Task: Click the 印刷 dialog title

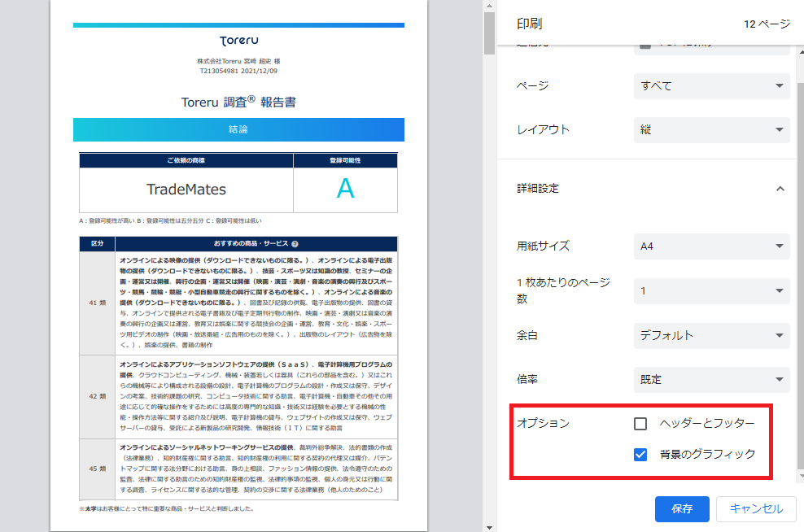Action: [x=530, y=24]
